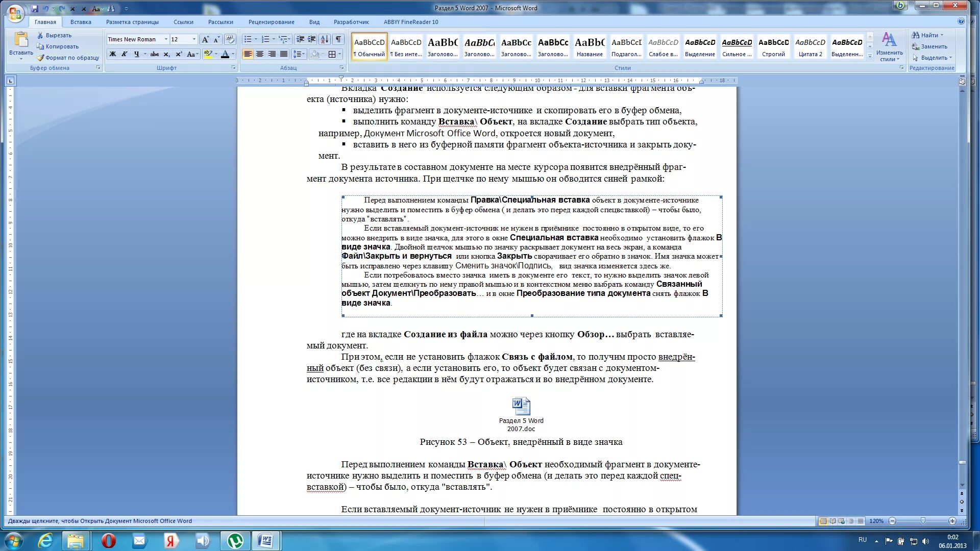The width and height of the screenshot is (980, 551).
Task: Select the Без интервала style
Action: 406,46
